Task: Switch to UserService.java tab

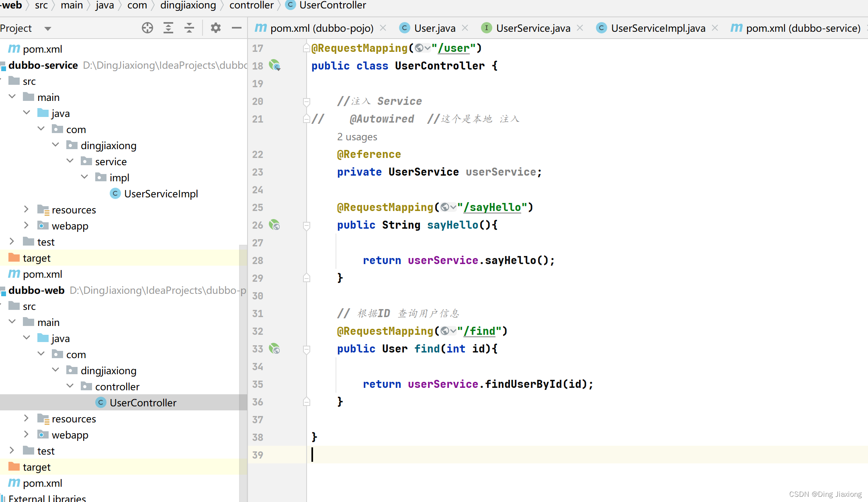Action: click(533, 28)
